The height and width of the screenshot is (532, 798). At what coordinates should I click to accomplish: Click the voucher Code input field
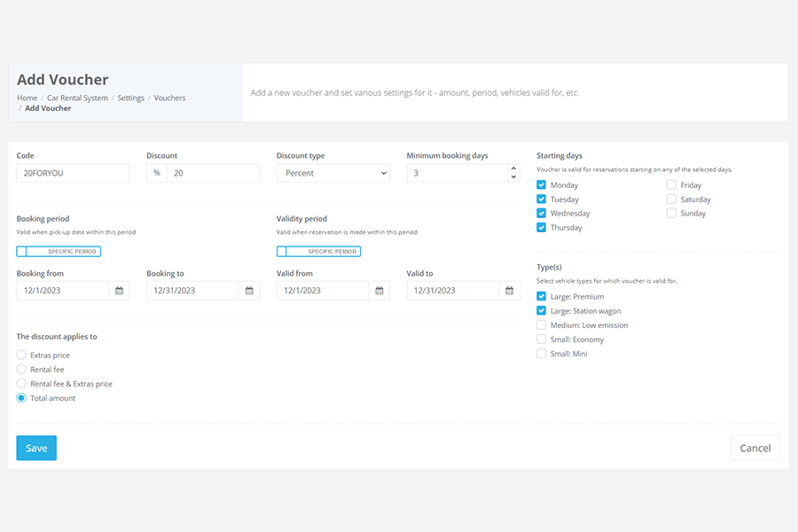[73, 173]
